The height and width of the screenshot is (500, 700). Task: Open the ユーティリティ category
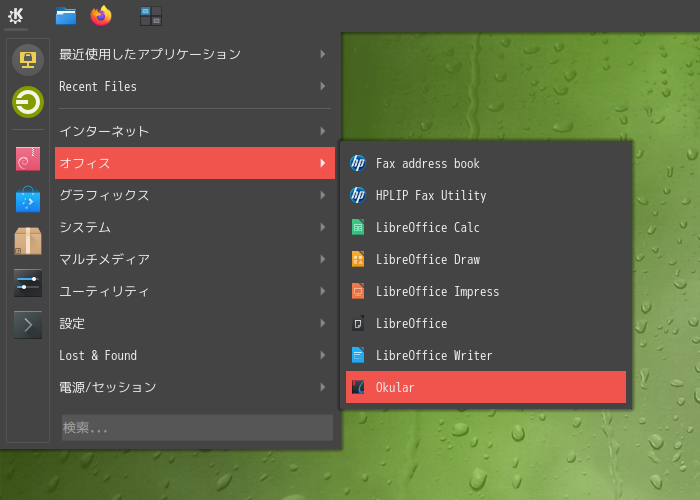tap(195, 291)
